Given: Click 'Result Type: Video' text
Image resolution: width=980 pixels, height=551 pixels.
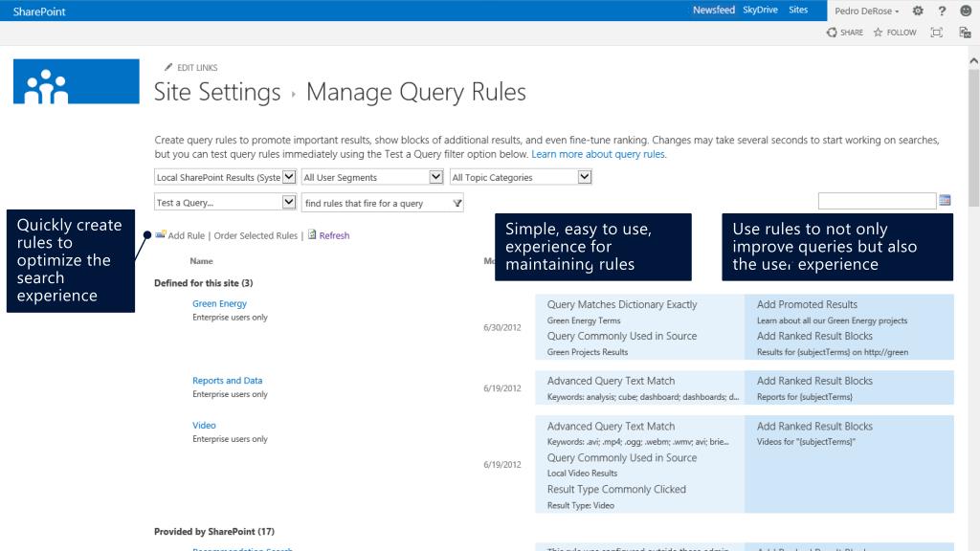Looking at the screenshot, I should [581, 505].
